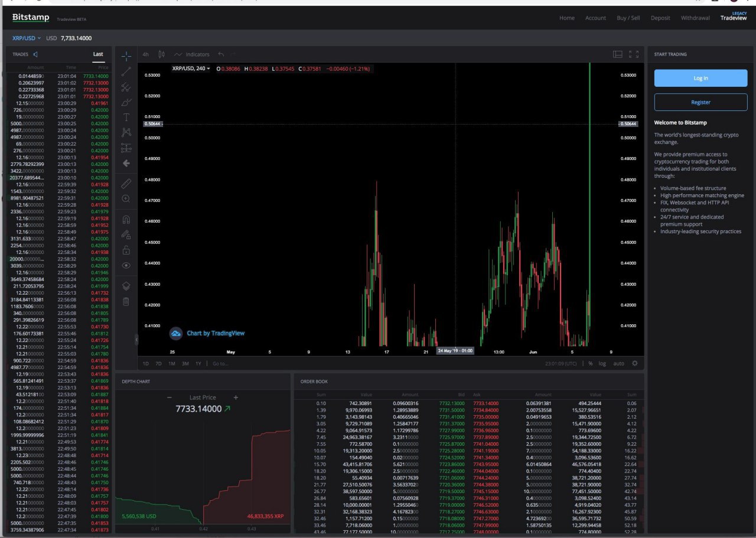
Task: Click the Bitstamp logo
Action: (x=31, y=18)
